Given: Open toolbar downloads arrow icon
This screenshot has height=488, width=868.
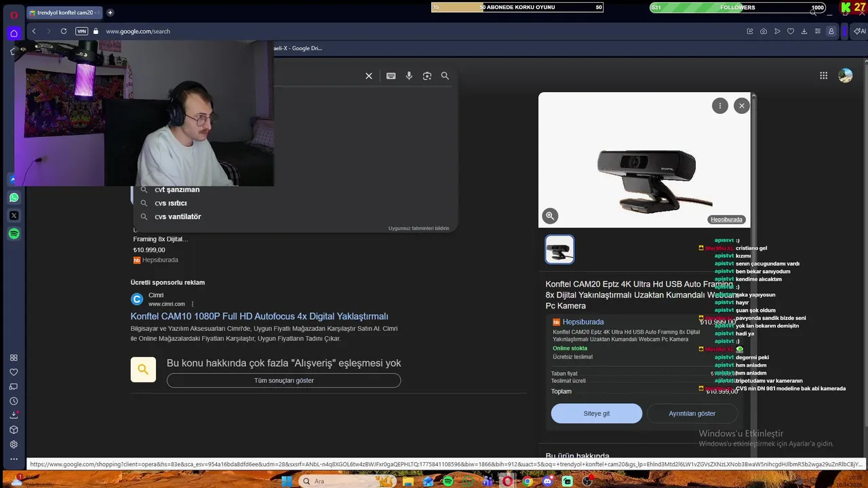Looking at the screenshot, I should [804, 31].
